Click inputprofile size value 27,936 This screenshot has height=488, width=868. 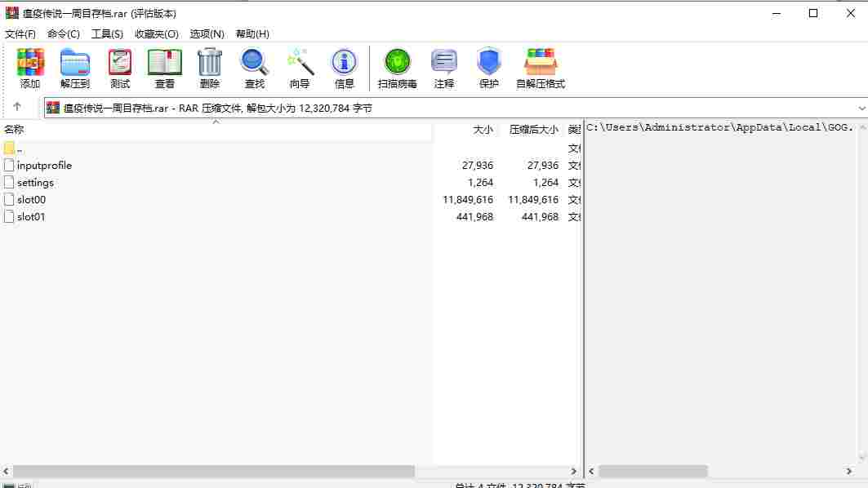click(477, 166)
